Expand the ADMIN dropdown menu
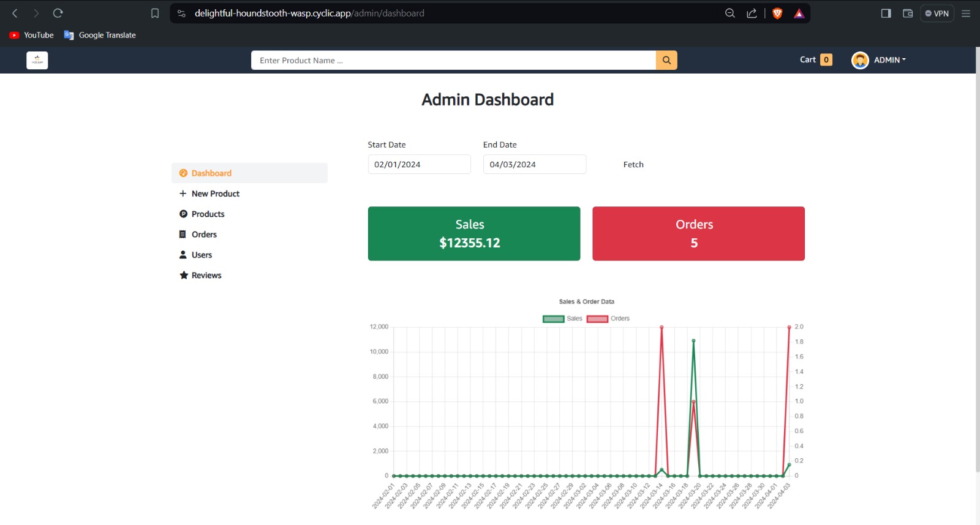 pyautogui.click(x=889, y=59)
